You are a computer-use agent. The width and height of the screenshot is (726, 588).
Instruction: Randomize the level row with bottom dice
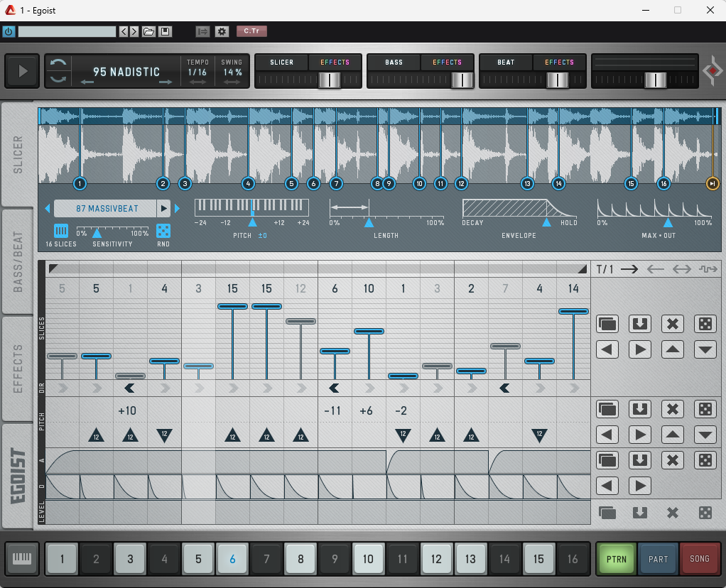coord(705,513)
